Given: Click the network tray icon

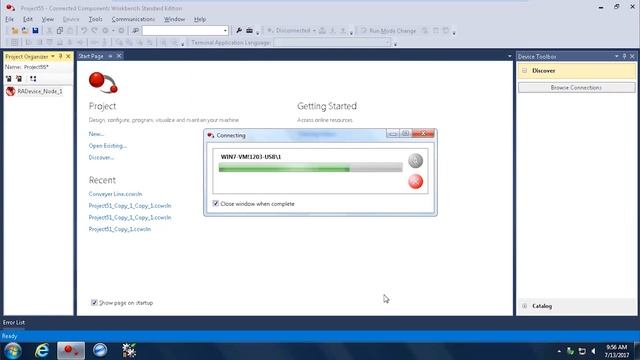Looking at the screenshot, I should [x=582, y=351].
